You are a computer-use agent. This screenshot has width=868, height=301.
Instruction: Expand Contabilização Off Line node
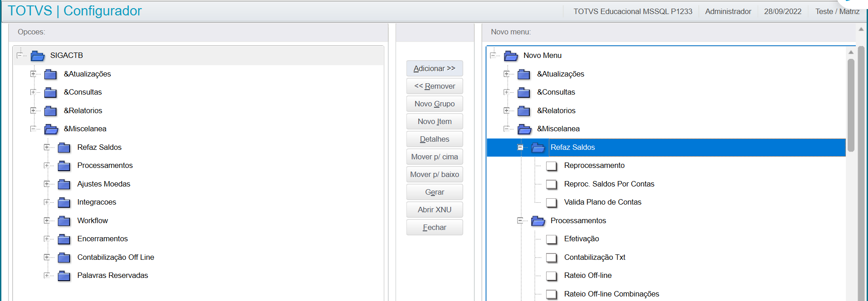click(x=47, y=257)
